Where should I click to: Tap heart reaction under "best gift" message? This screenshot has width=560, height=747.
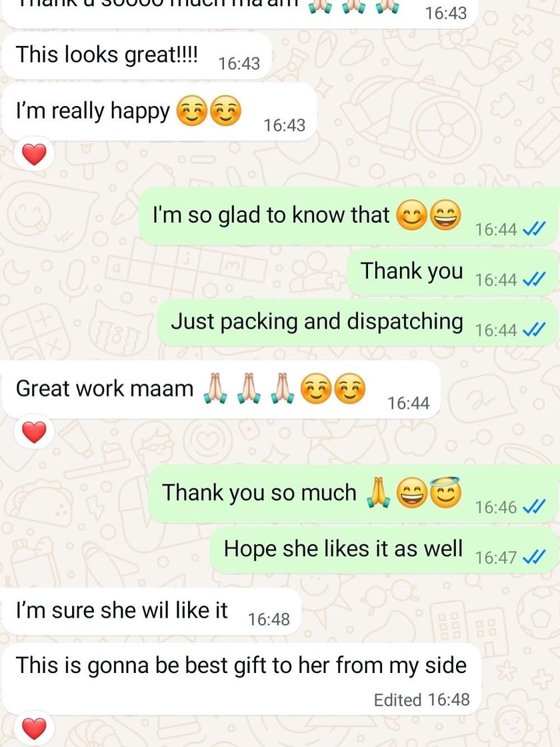coord(34,728)
